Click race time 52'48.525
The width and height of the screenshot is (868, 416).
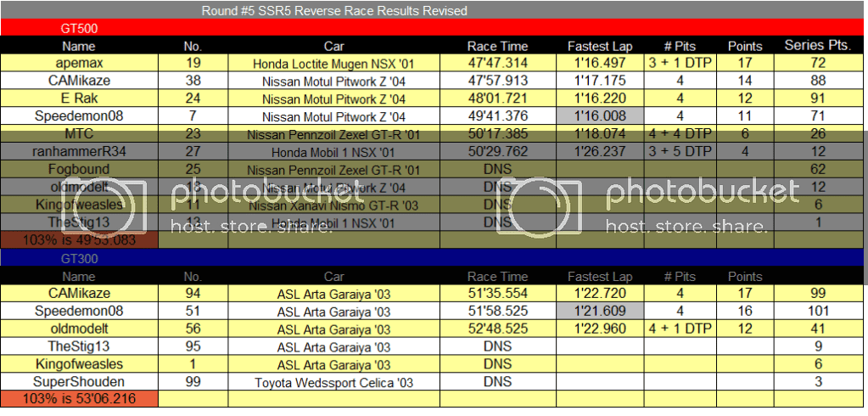click(498, 329)
